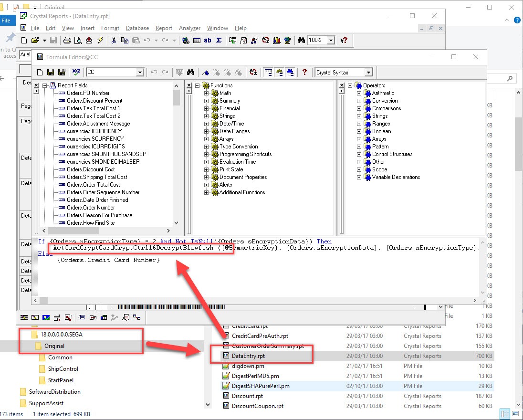This screenshot has height=420, width=523.
Task: Click Check formula syntax (x+2) icon
Action: point(76,73)
